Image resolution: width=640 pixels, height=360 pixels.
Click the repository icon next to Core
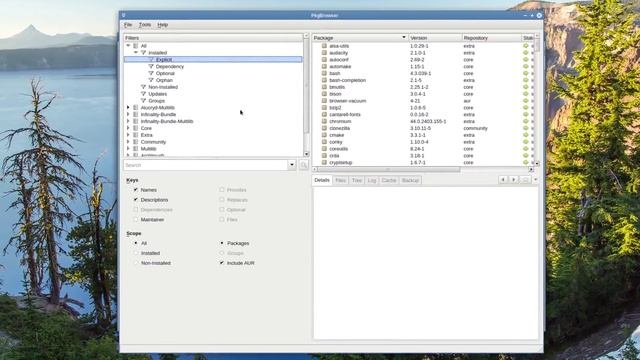[136, 128]
